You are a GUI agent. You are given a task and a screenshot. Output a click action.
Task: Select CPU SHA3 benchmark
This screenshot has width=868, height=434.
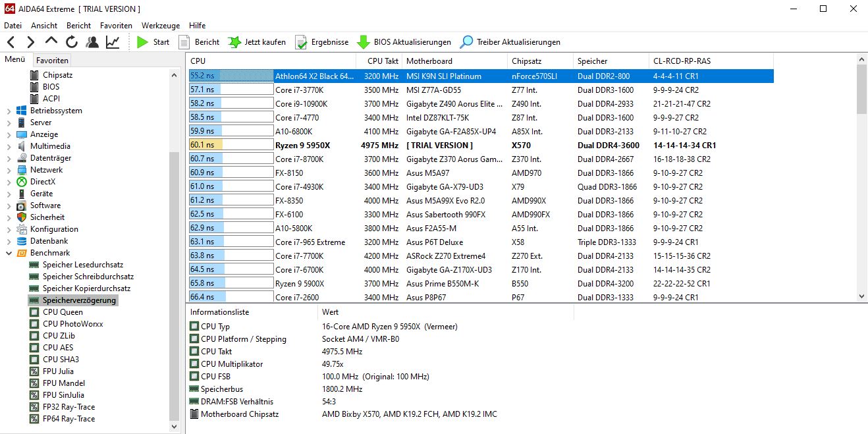pyautogui.click(x=61, y=360)
